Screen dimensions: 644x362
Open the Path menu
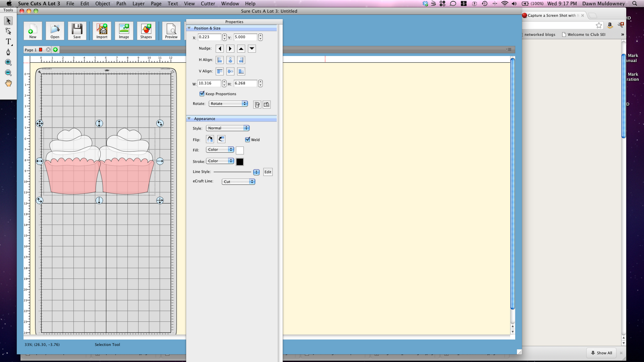point(120,4)
